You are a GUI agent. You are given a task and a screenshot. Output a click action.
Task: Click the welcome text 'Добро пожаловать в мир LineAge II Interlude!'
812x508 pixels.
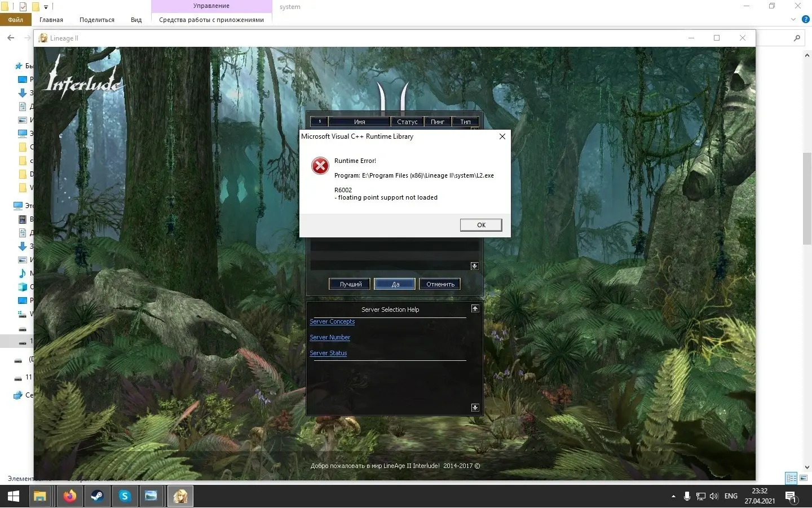[x=375, y=466]
